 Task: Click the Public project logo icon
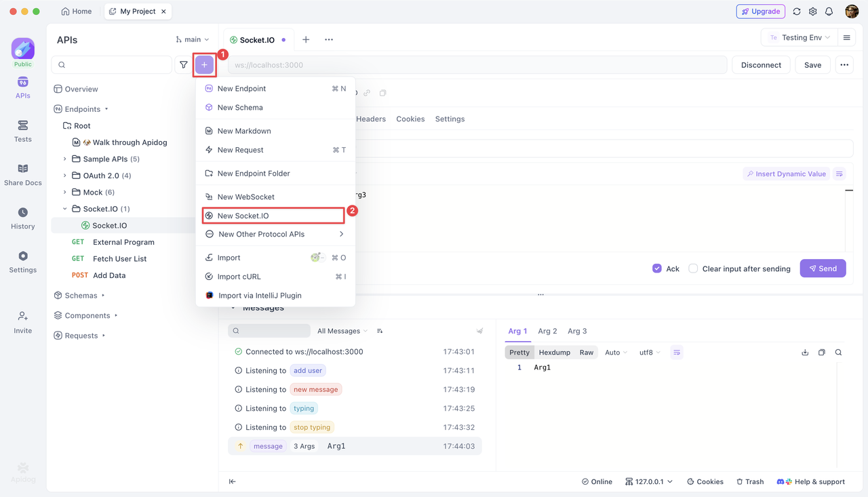[x=23, y=49]
